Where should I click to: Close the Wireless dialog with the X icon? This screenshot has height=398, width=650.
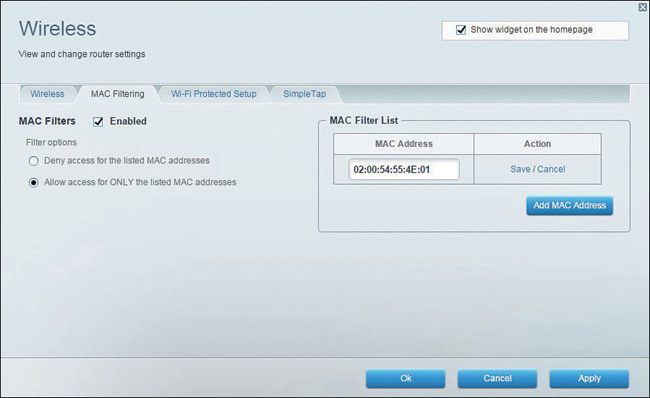643,7
